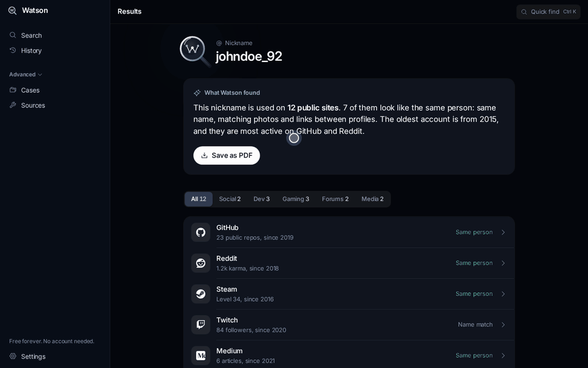Click the Results page title
The image size is (588, 368).
pyautogui.click(x=129, y=12)
